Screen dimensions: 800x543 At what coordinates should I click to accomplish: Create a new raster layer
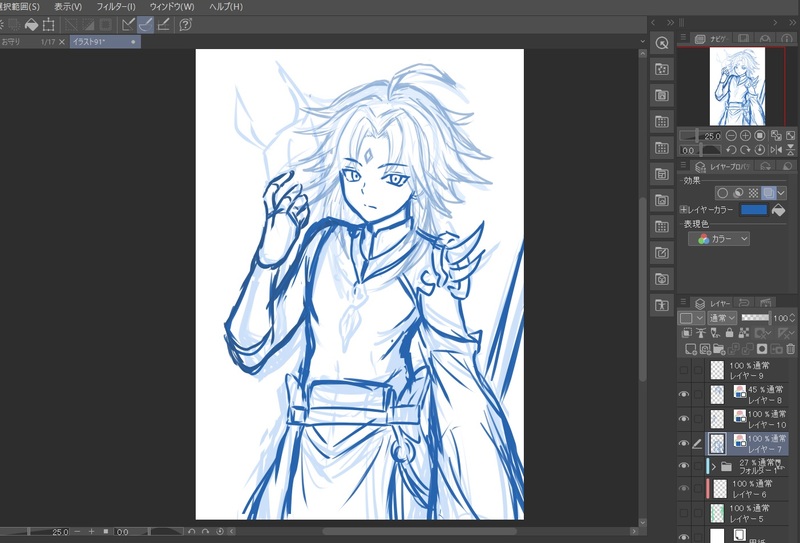pos(690,349)
